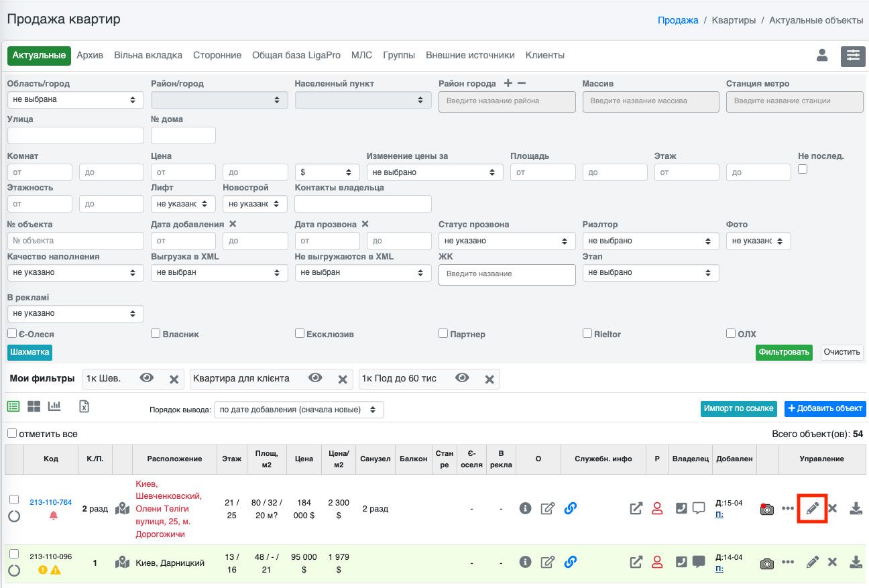Show the info icon for the first listing
Screen dimensions: 869x588
(x=525, y=508)
